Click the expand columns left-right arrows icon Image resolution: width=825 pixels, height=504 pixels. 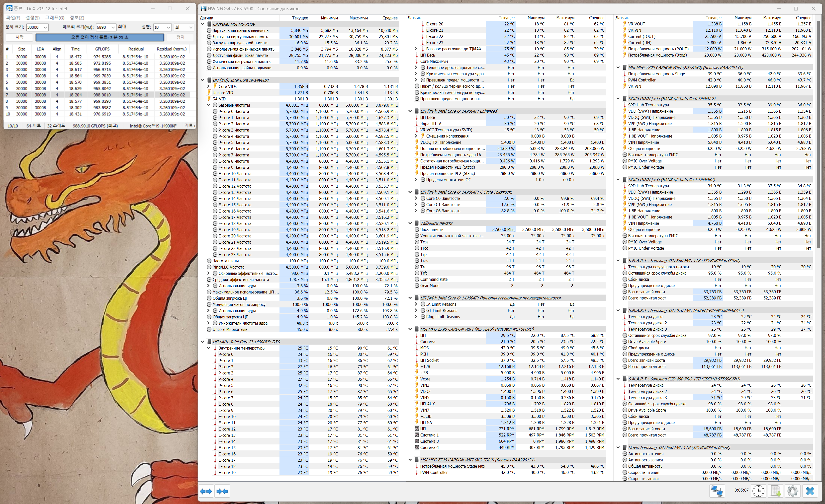point(206,491)
